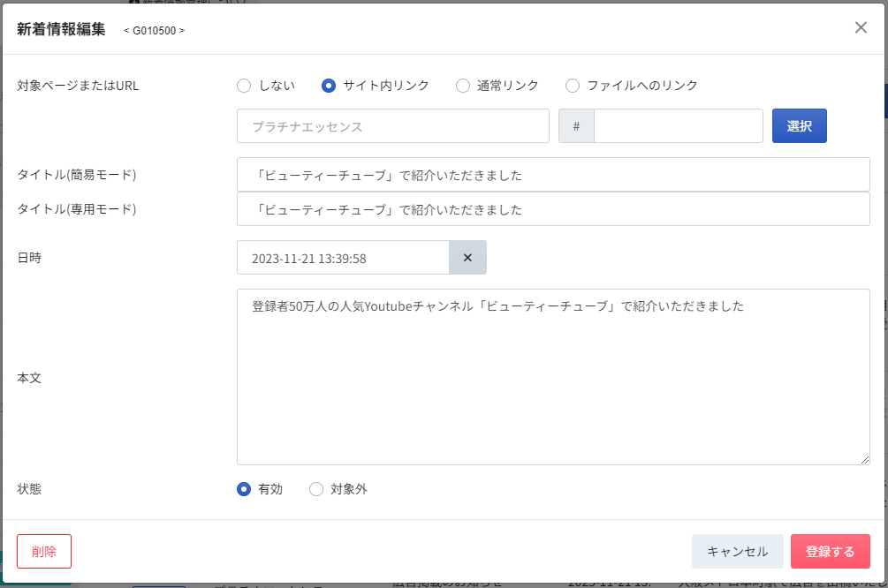This screenshot has height=588, width=888.
Task: Click the 日時 field showing 2023-11-21 13:39:58
Action: pyautogui.click(x=343, y=258)
